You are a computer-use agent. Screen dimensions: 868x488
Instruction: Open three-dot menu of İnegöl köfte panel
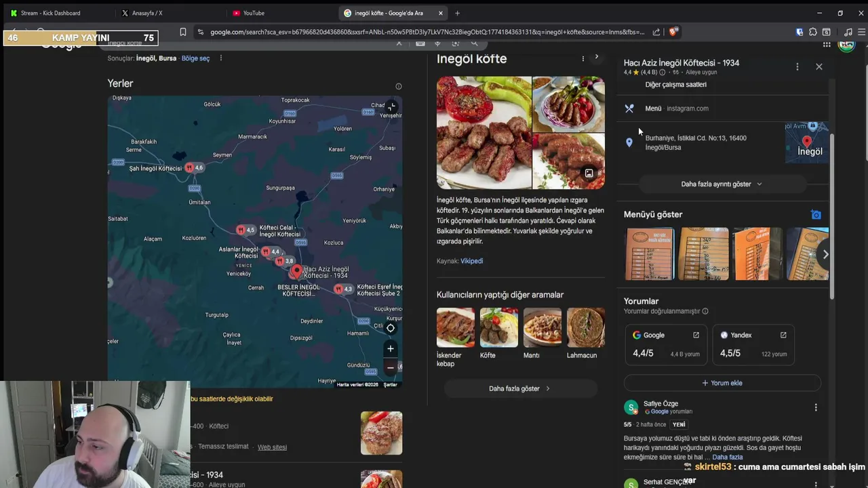pos(583,59)
